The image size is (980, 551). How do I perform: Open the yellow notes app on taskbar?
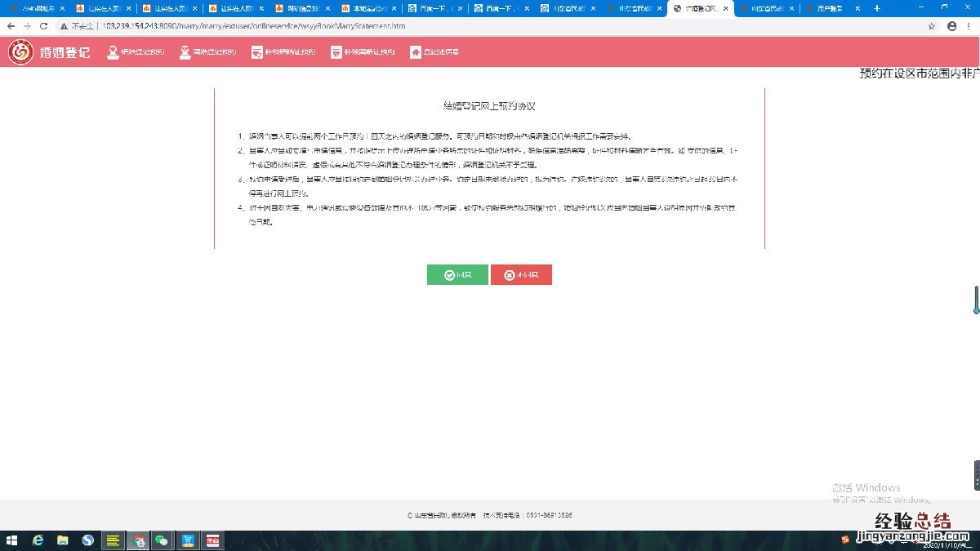(114, 540)
